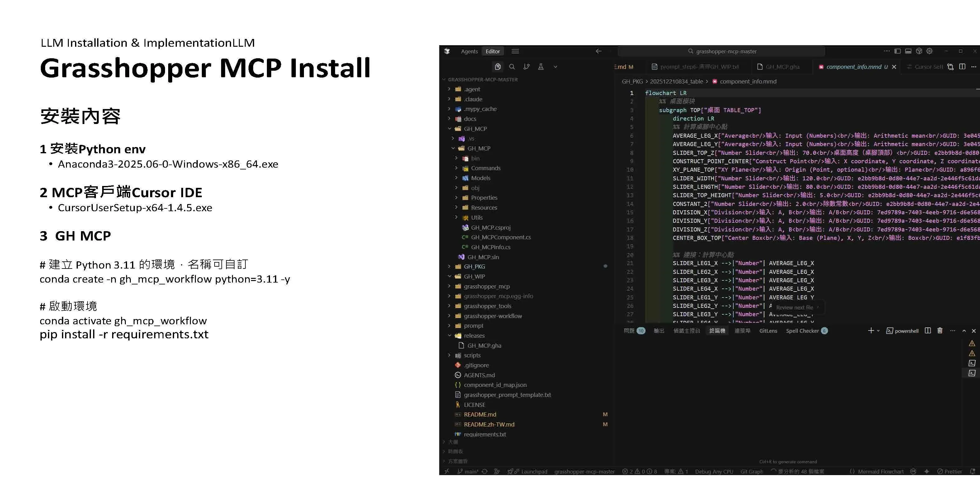The width and height of the screenshot is (980, 500).
Task: Open the settings gear in title bar
Action: click(x=930, y=51)
